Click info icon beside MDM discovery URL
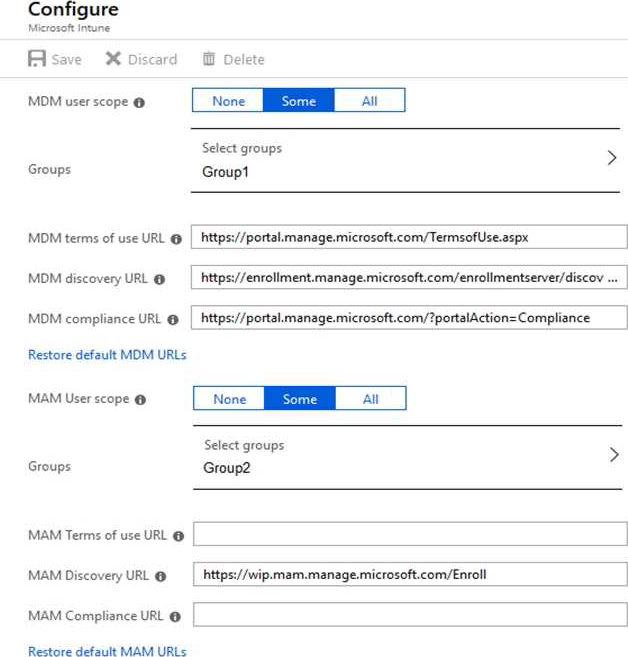628x657 pixels. point(159,279)
